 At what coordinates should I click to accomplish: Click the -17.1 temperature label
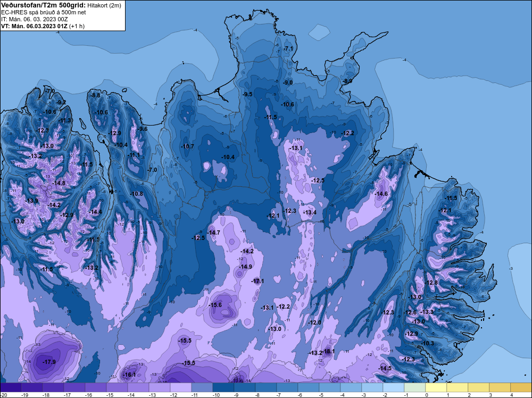tap(257, 281)
